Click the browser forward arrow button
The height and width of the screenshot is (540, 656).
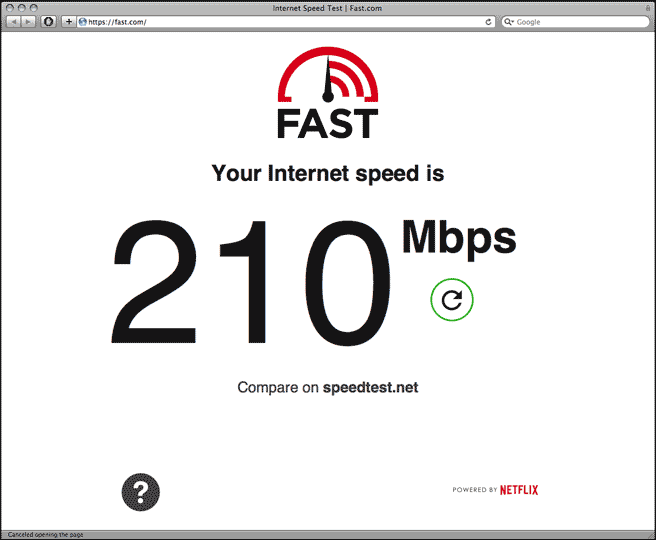coord(28,22)
